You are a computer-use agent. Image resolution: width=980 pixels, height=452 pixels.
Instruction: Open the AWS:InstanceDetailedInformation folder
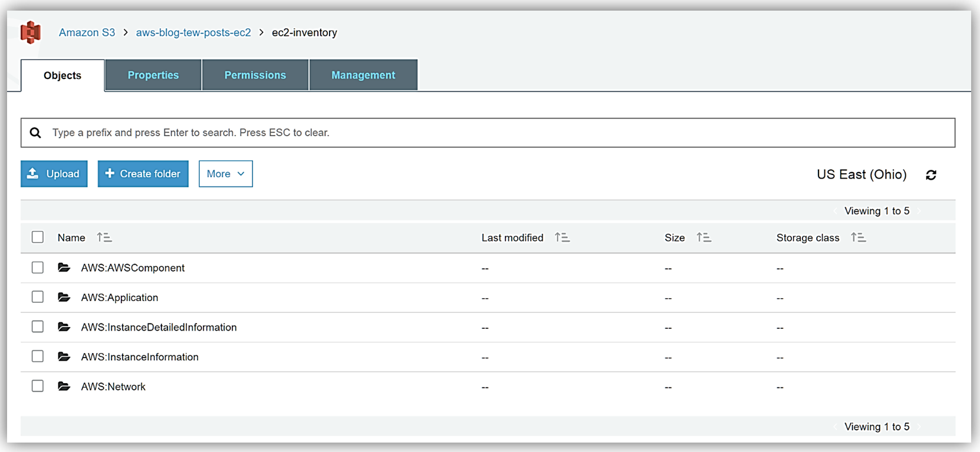159,327
